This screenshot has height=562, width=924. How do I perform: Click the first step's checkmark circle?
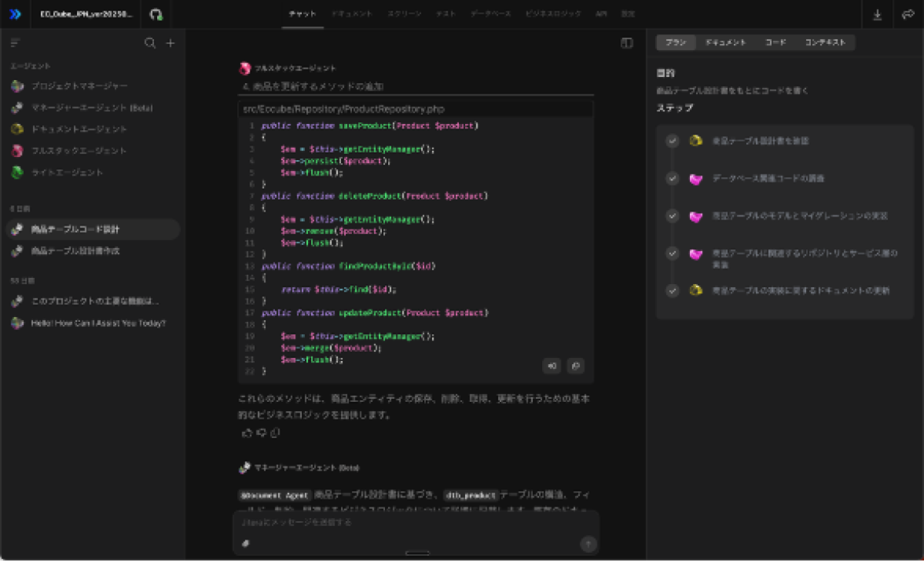coord(672,141)
